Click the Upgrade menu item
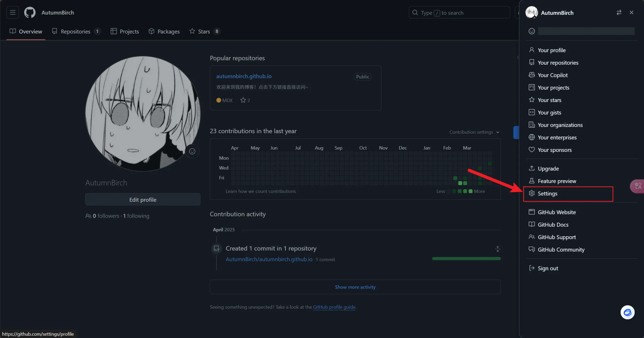 [x=581, y=168]
